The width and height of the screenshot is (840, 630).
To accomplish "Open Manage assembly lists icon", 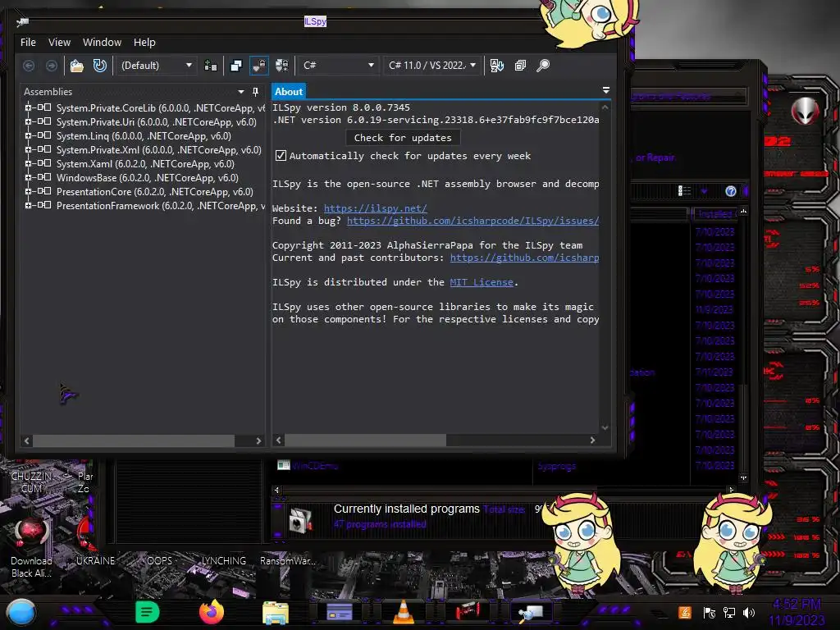I will 211,66.
